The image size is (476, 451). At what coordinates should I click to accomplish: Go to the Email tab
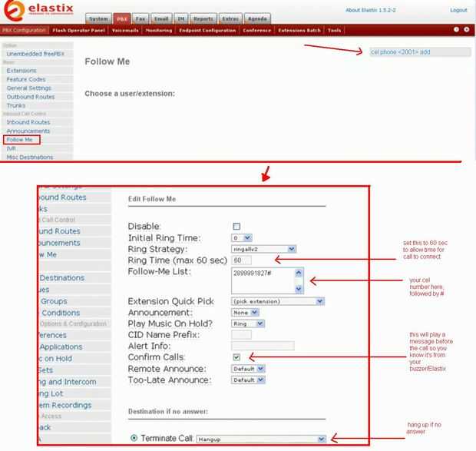[x=161, y=18]
